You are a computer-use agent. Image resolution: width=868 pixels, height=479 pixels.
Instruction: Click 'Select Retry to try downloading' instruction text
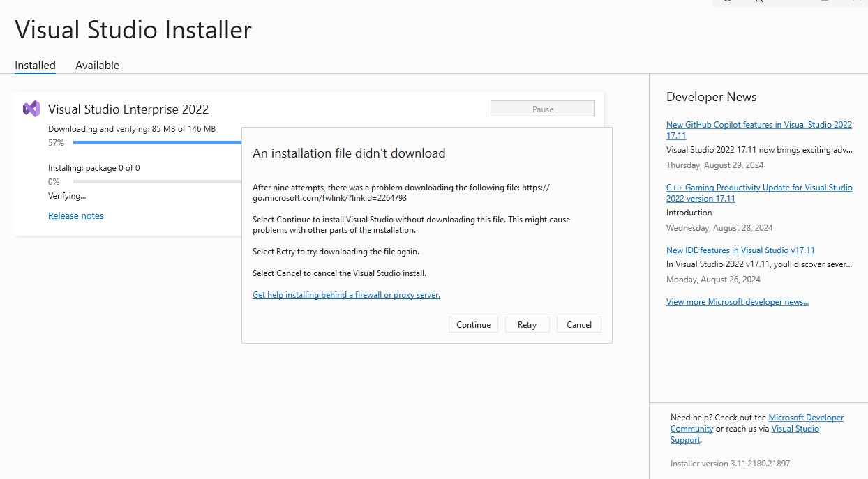(x=336, y=252)
